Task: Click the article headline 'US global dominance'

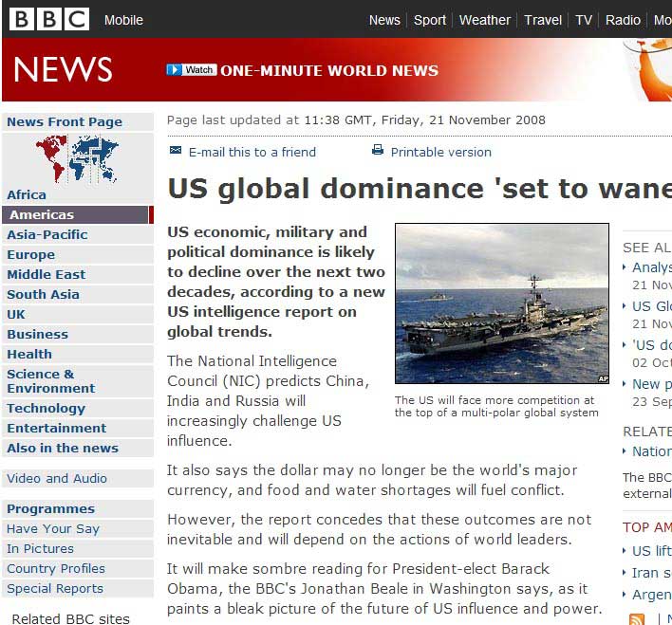Action: 420,189
